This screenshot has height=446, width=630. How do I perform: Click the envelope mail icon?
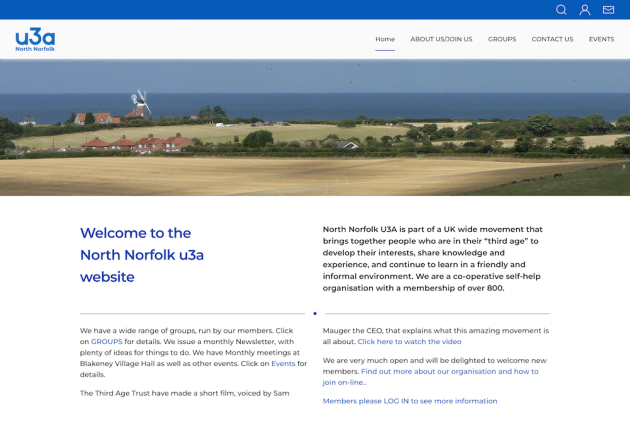(x=608, y=10)
